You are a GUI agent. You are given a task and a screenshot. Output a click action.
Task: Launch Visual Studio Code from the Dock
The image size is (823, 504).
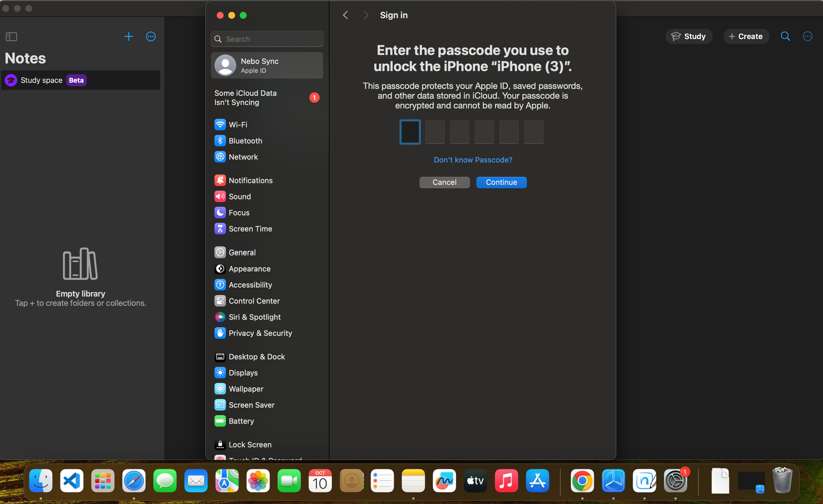pyautogui.click(x=72, y=481)
